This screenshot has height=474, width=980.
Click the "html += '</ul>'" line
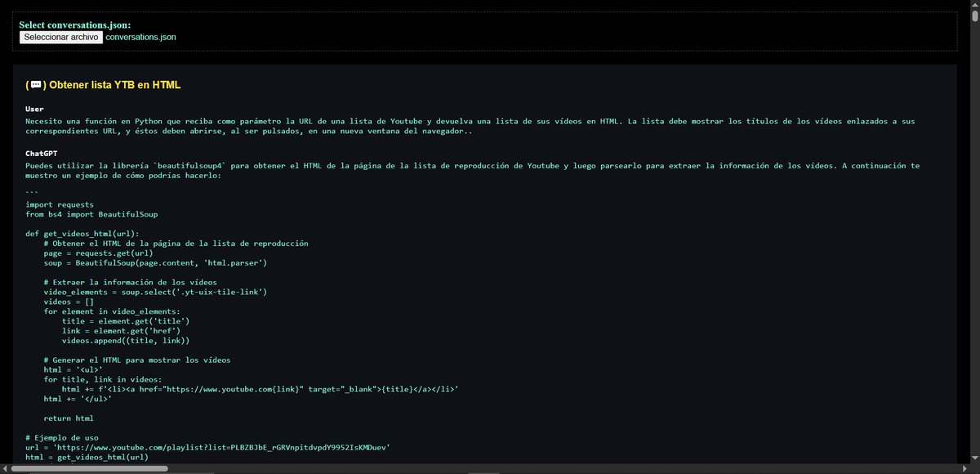point(78,399)
